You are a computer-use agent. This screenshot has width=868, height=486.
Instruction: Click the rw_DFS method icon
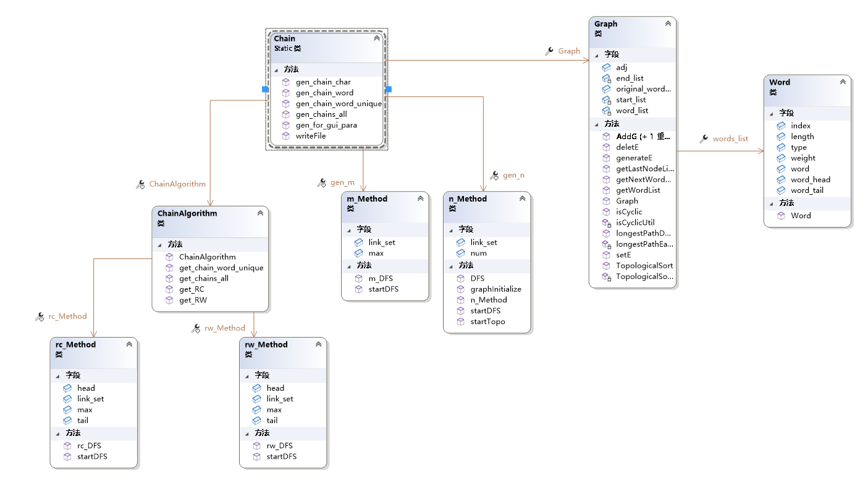click(x=257, y=446)
